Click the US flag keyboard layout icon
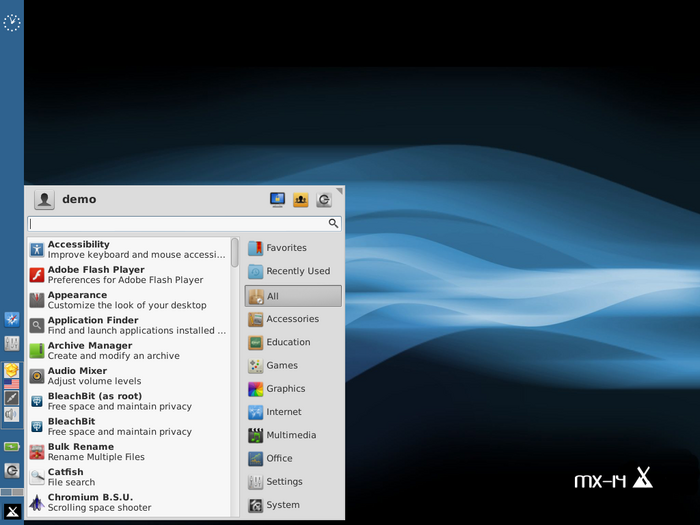 pyautogui.click(x=11, y=384)
